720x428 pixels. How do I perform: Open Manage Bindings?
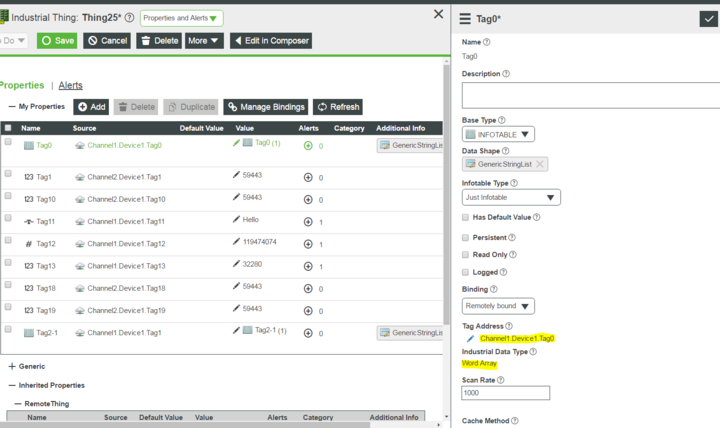(266, 107)
